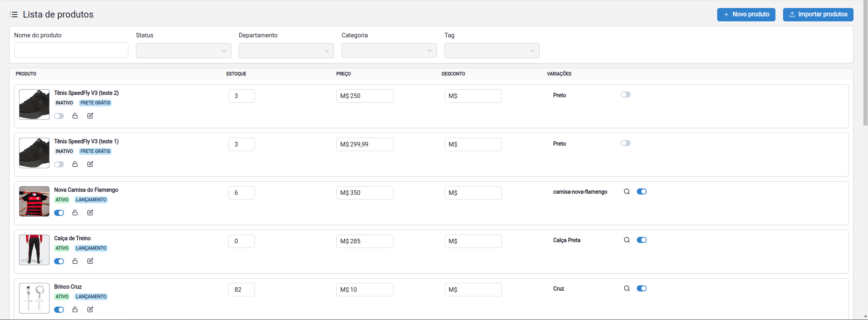Open the editor for Nova Camisa do Flamengo

90,212
